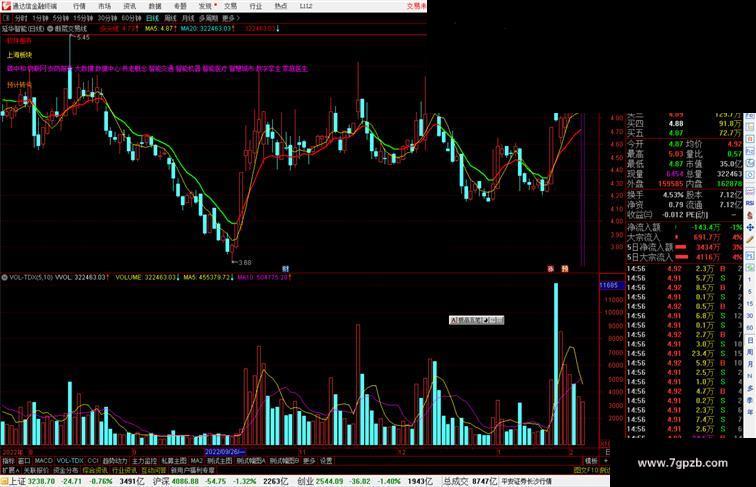Switch chart to 15分钟 period
Viewport: 756px width, 487px height.
tap(83, 18)
